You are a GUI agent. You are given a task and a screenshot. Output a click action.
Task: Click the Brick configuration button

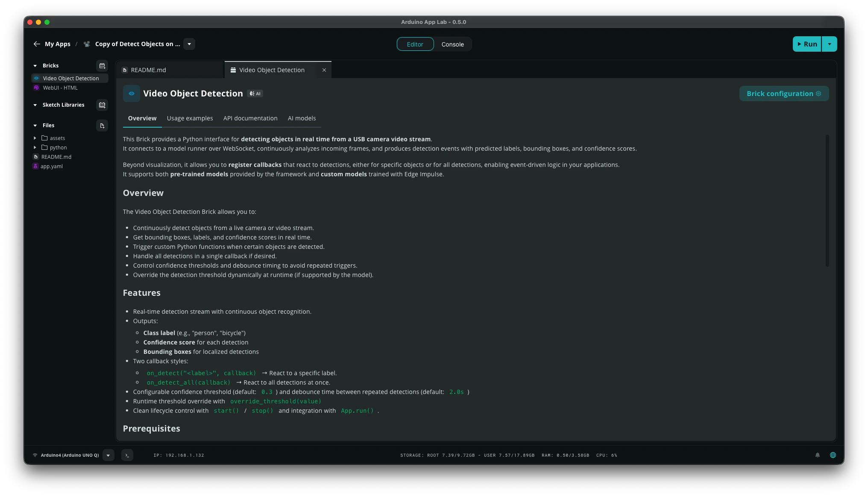(784, 93)
